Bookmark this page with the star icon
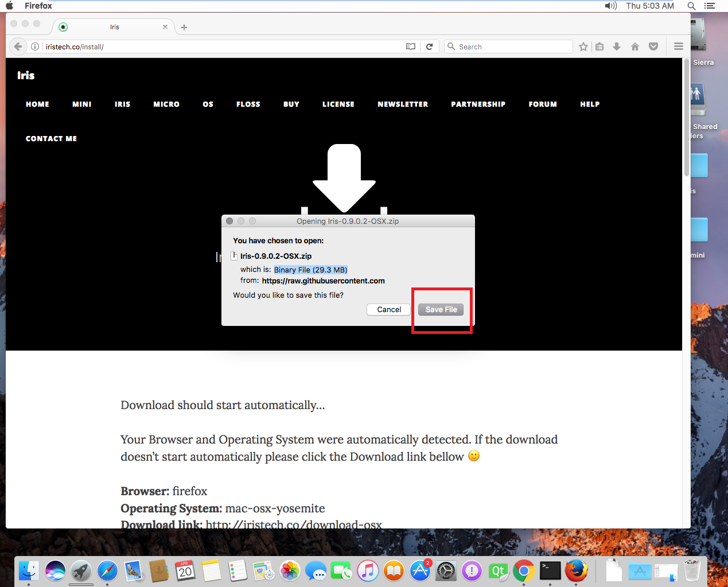Viewport: 728px width, 587px height. (x=583, y=46)
